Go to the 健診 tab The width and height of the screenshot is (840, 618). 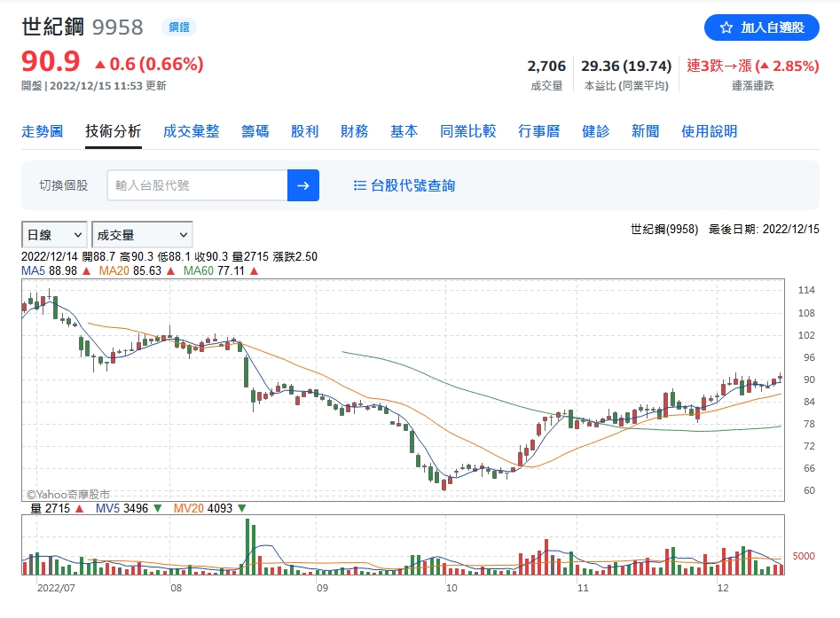tap(596, 131)
